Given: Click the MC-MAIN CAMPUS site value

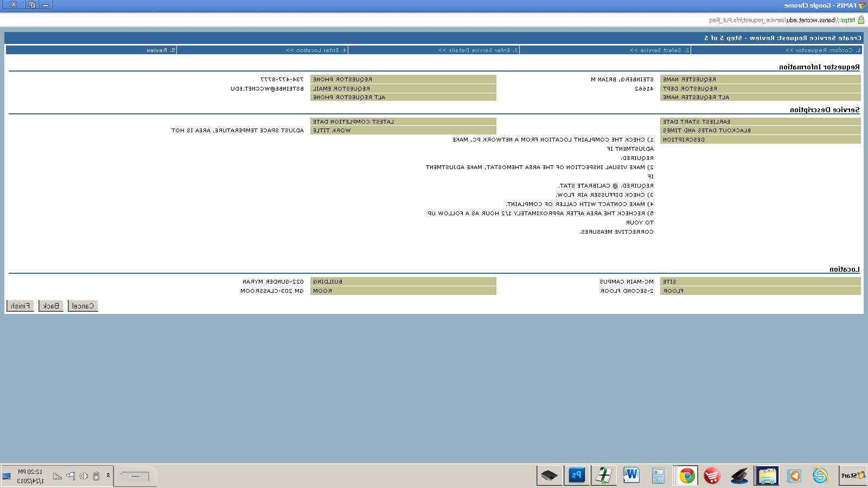Looking at the screenshot, I should (627, 281).
